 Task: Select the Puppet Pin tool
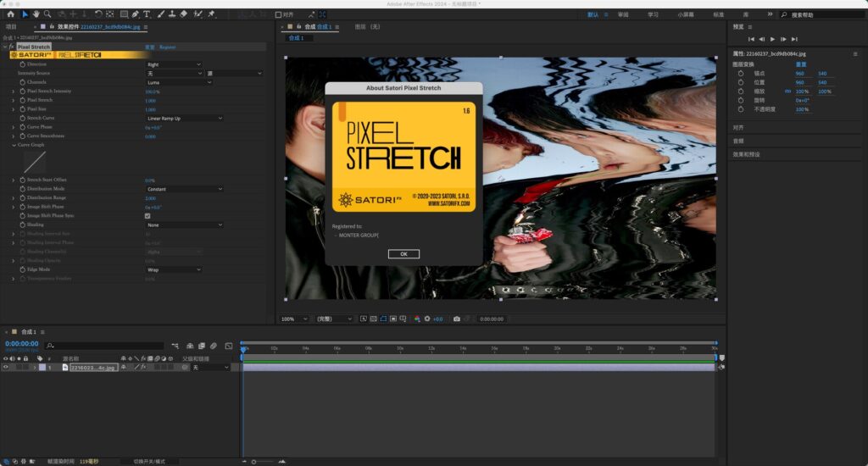211,14
